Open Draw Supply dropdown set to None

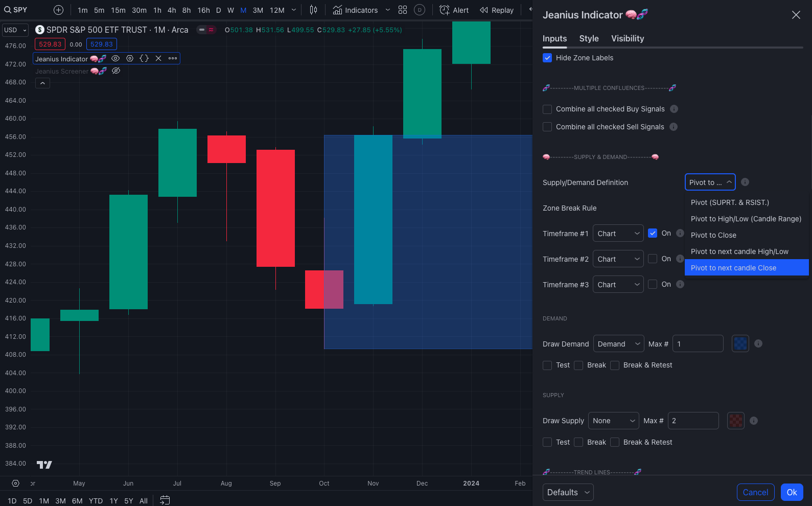[614, 421]
